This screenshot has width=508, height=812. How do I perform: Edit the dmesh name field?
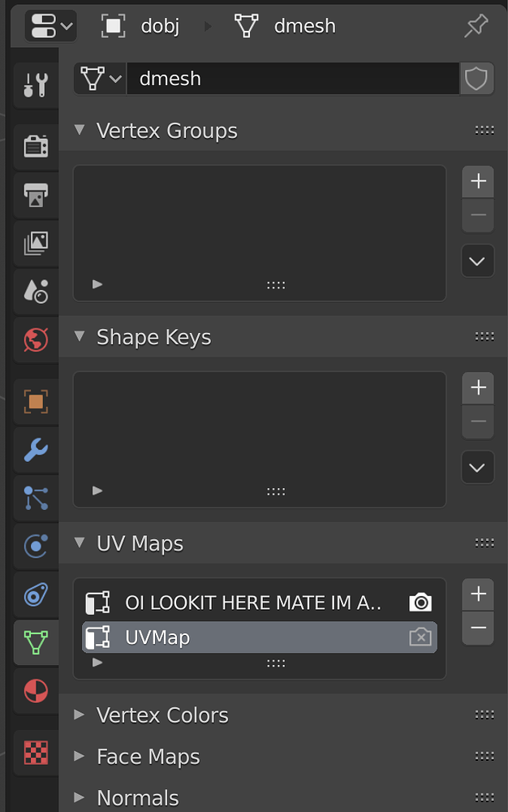[293, 79]
